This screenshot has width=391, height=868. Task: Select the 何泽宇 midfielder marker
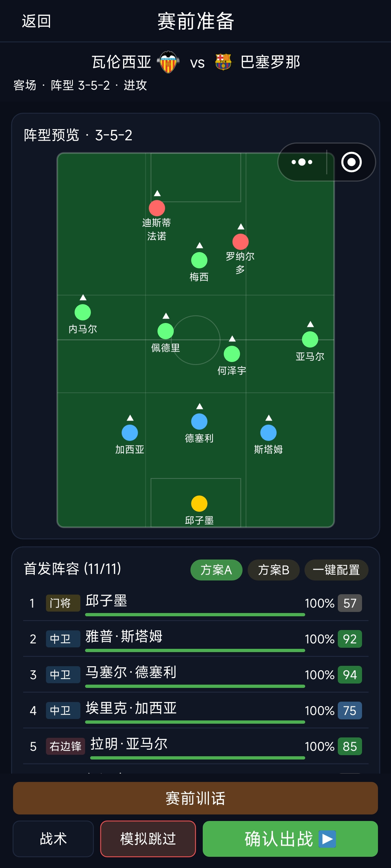[232, 354]
